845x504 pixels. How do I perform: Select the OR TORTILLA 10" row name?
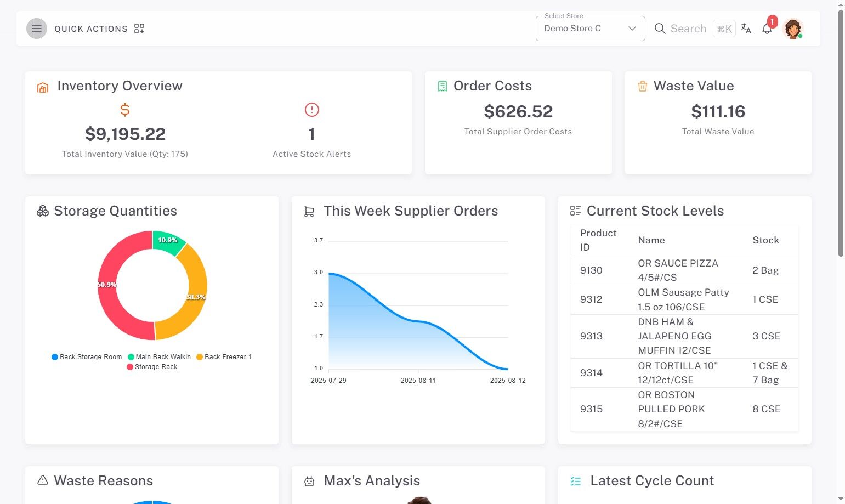click(678, 373)
